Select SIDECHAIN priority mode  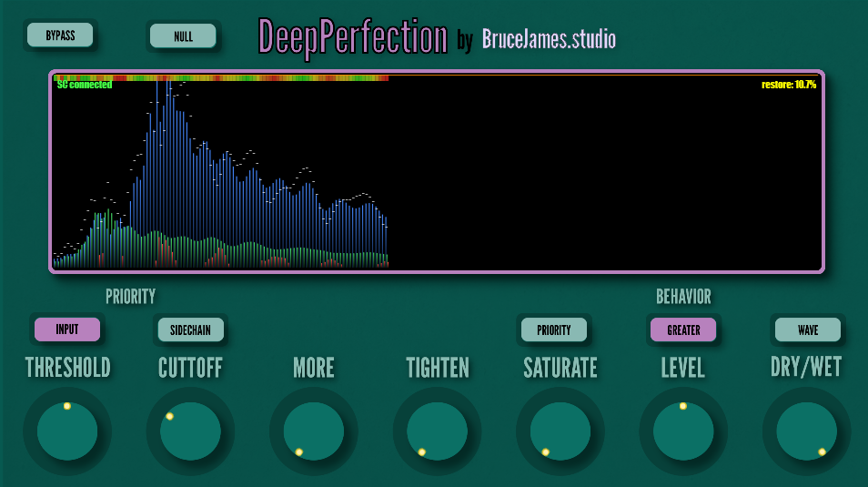[x=190, y=330]
